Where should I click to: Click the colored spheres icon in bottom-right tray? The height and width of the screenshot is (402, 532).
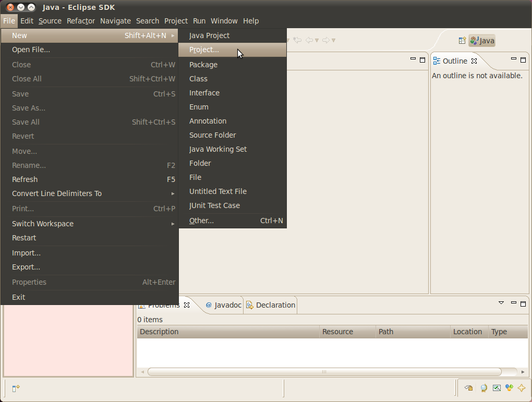509,387
